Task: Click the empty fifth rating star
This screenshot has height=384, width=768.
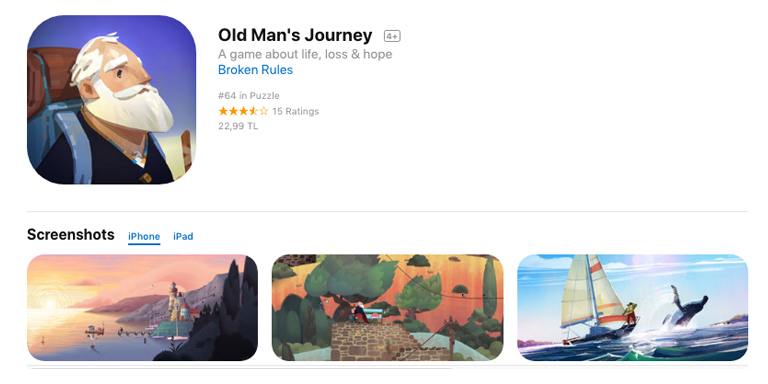Action: click(x=264, y=111)
